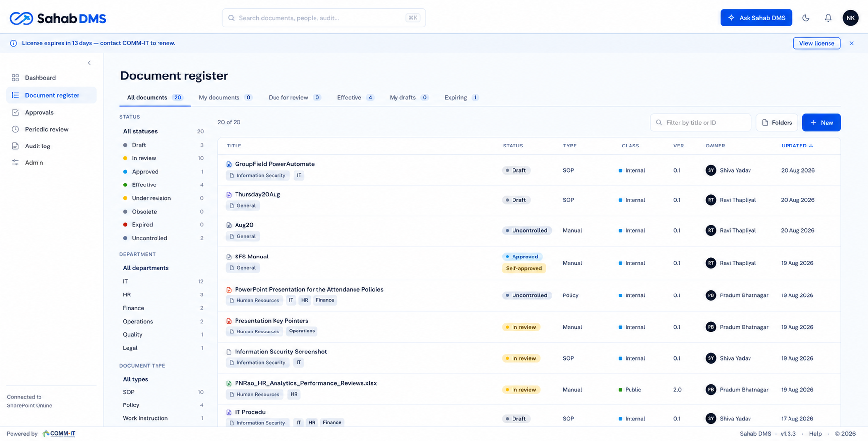
Task: Open GroupField PowerAutomate document
Action: 275,164
